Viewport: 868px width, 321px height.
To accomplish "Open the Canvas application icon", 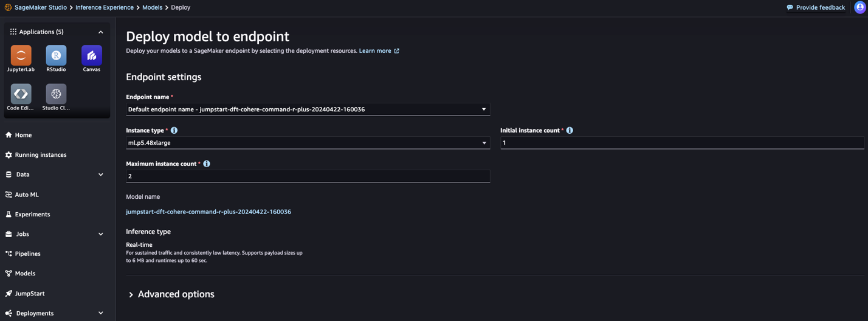I will tap(92, 55).
